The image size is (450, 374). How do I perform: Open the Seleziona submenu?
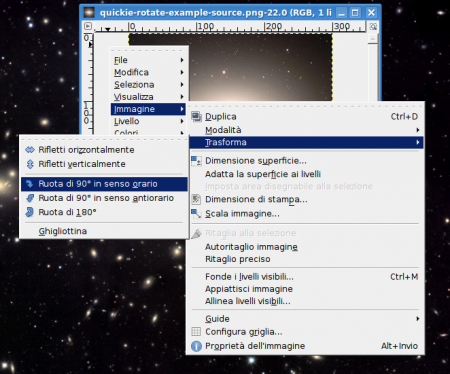click(x=148, y=85)
